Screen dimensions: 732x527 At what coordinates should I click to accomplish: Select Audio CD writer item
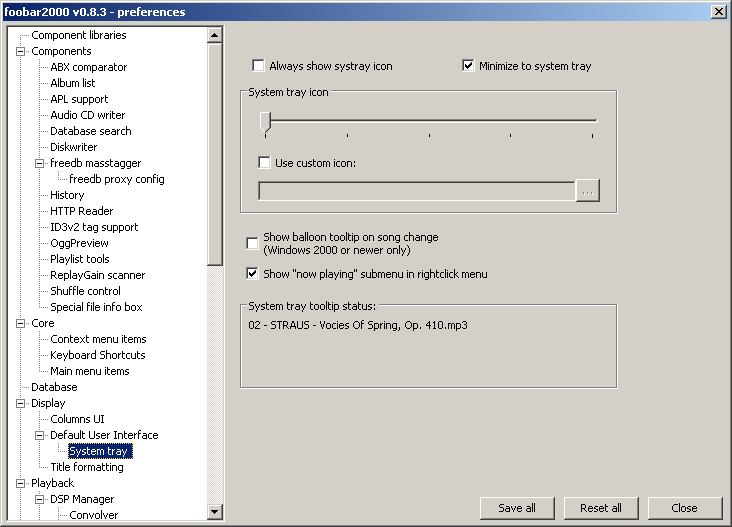tap(88, 115)
